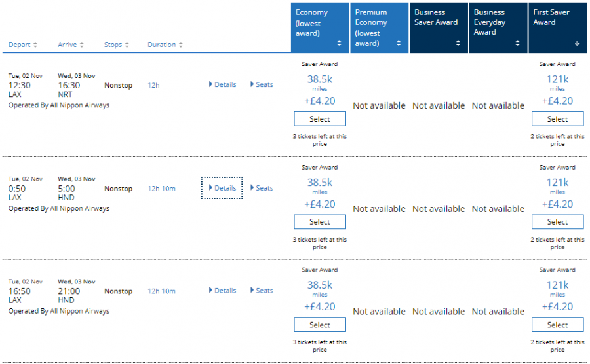Sort by Business Saver Award price
The height and width of the screenshot is (364, 590).
point(458,43)
